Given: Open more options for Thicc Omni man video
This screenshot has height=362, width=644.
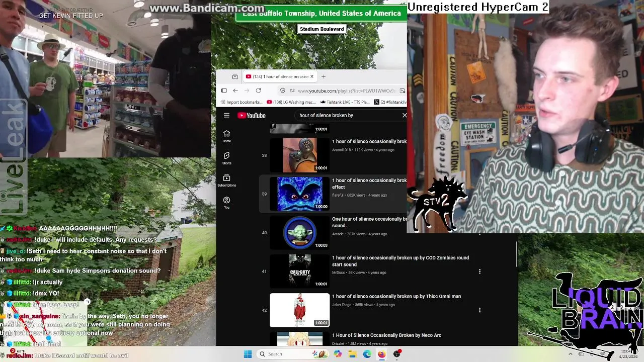Looking at the screenshot, I should pyautogui.click(x=479, y=310).
